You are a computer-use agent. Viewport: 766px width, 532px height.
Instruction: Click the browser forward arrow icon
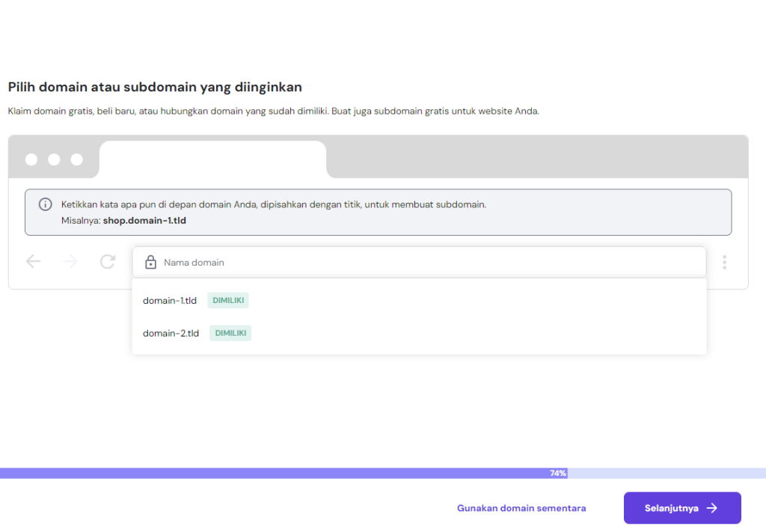(x=70, y=261)
